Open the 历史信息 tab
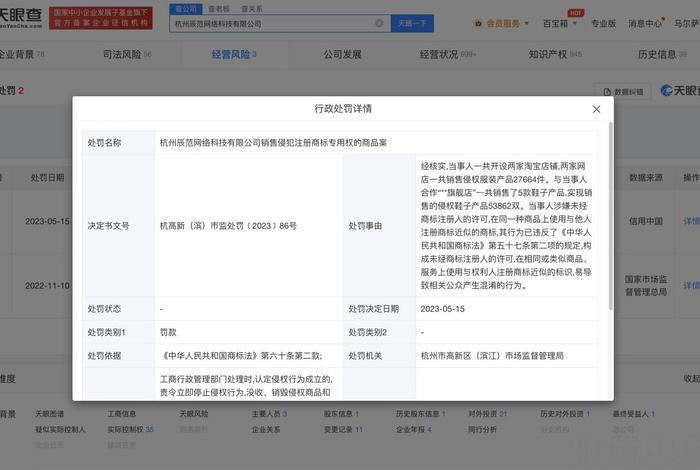Screen dimensions: 700x470 click(x=662, y=54)
